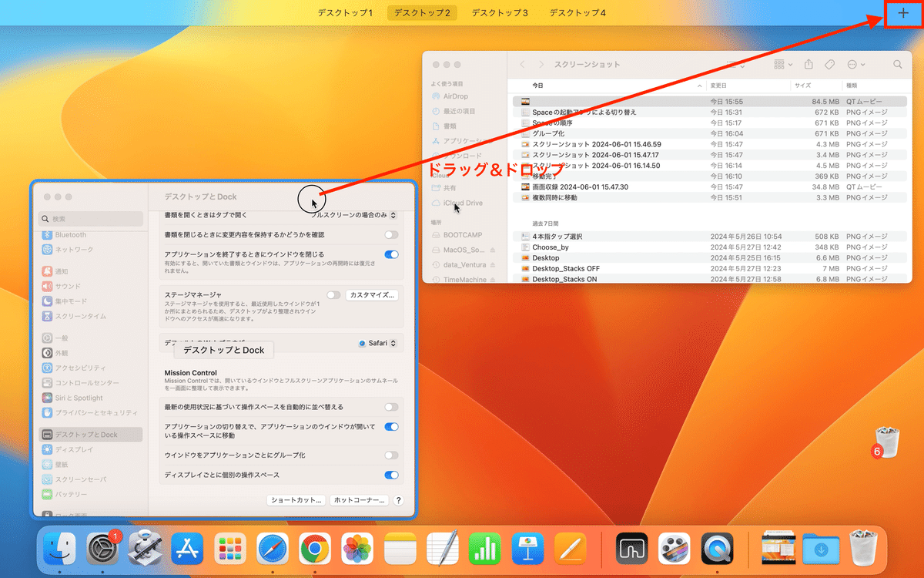Click the search magnifier in Finder toolbar
The image size is (924, 578).
[x=898, y=65]
